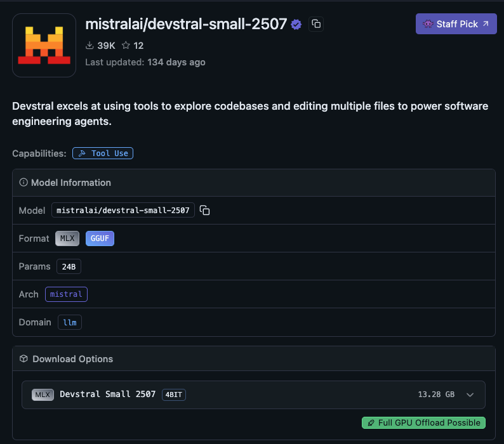The height and width of the screenshot is (444, 504).
Task: Star the model using the star icon
Action: tap(126, 45)
